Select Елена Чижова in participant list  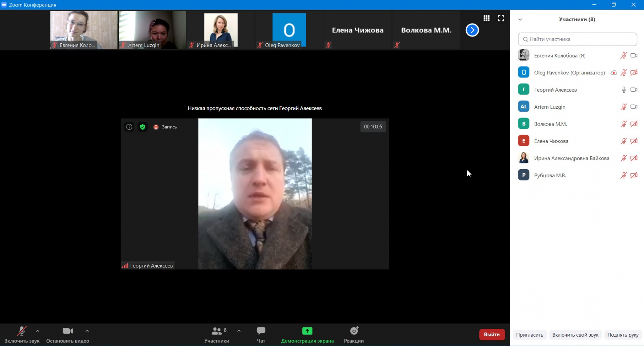[577, 141]
